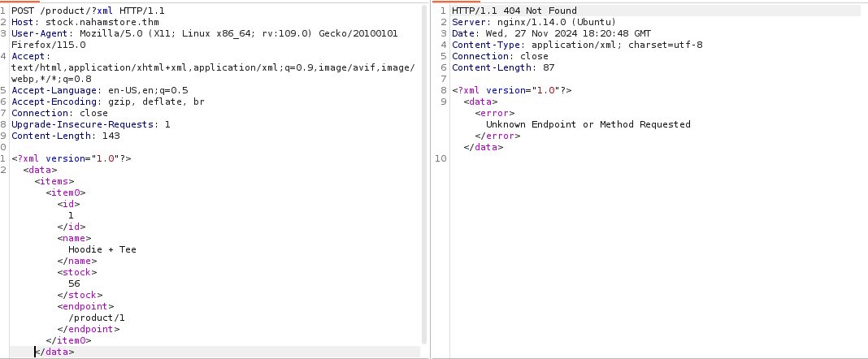
Task: Select the /product/1 endpoint value
Action: click(97, 318)
